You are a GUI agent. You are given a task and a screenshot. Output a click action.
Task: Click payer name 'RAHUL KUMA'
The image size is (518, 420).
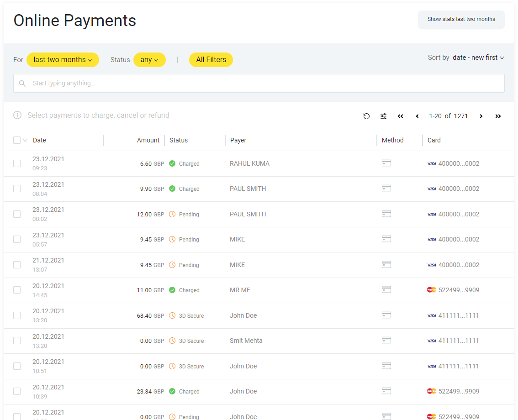249,163
